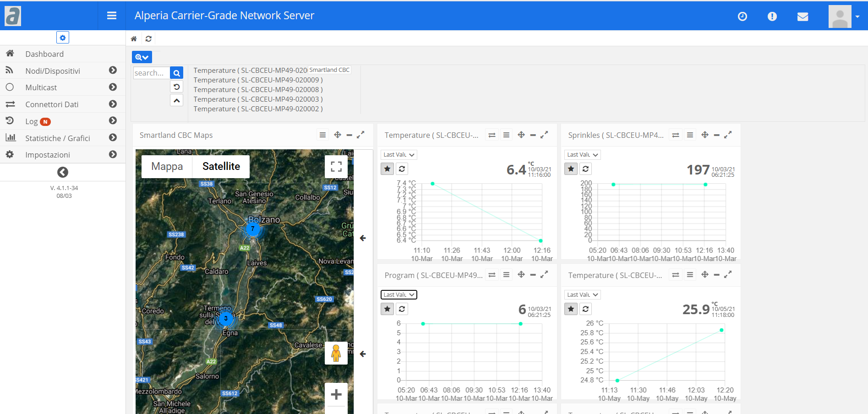Click the Alperia logo in top-left
Viewport: 868px width, 414px height.
coord(13,16)
